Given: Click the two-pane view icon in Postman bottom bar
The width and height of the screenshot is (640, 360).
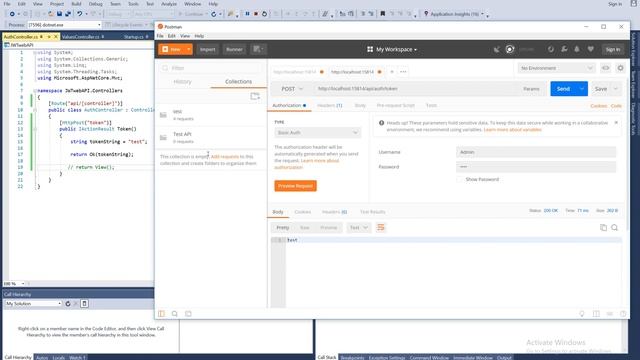Looking at the screenshot, I should click(596, 314).
